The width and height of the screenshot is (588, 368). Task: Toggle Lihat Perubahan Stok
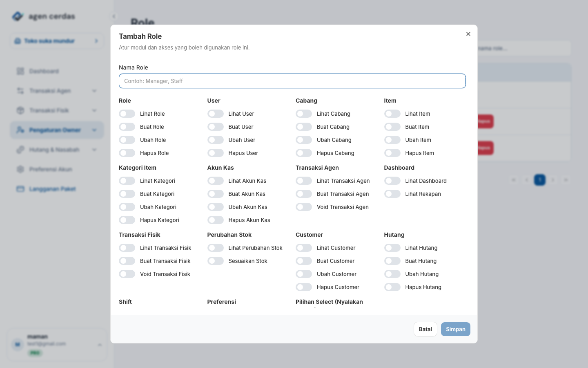click(x=216, y=248)
